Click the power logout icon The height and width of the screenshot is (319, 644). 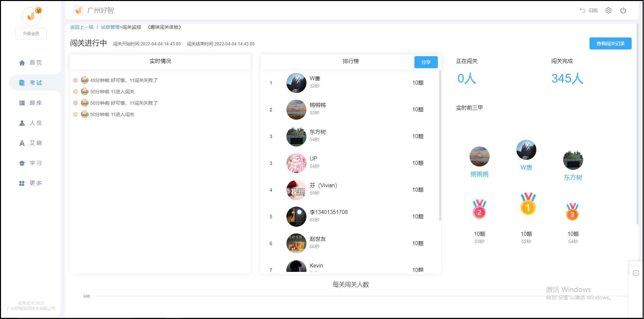pyautogui.click(x=623, y=10)
